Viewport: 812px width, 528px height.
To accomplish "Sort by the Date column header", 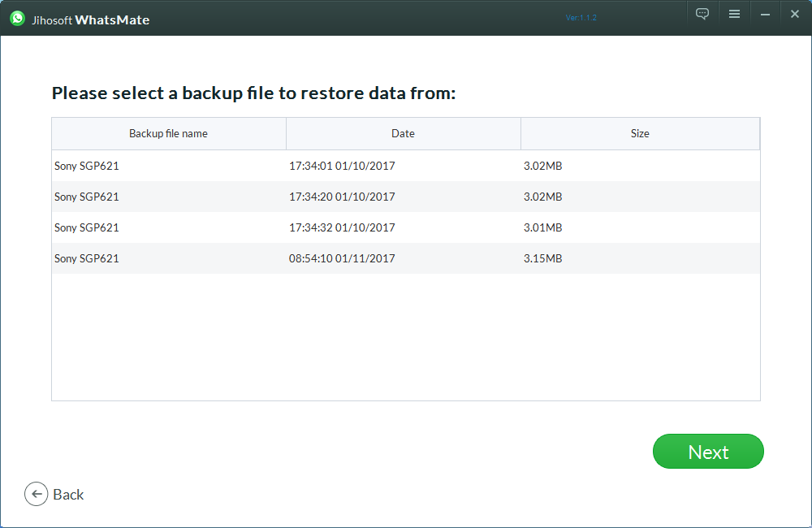I will [x=404, y=134].
